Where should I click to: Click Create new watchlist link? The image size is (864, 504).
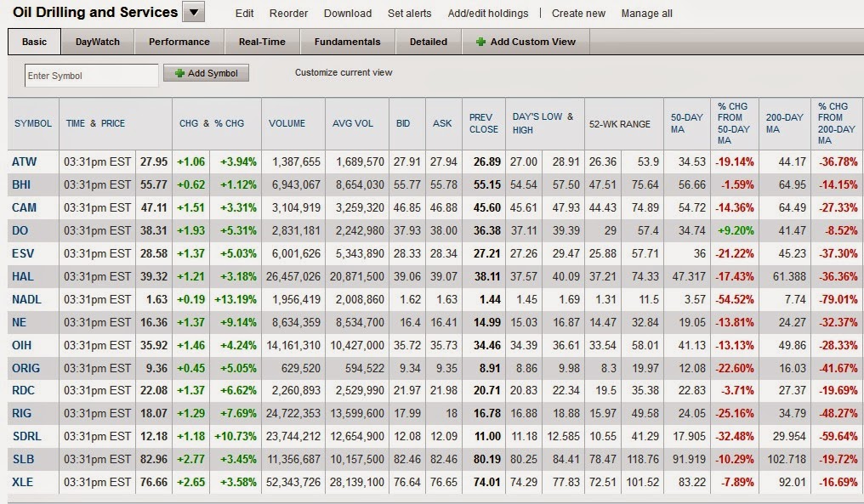pos(578,14)
